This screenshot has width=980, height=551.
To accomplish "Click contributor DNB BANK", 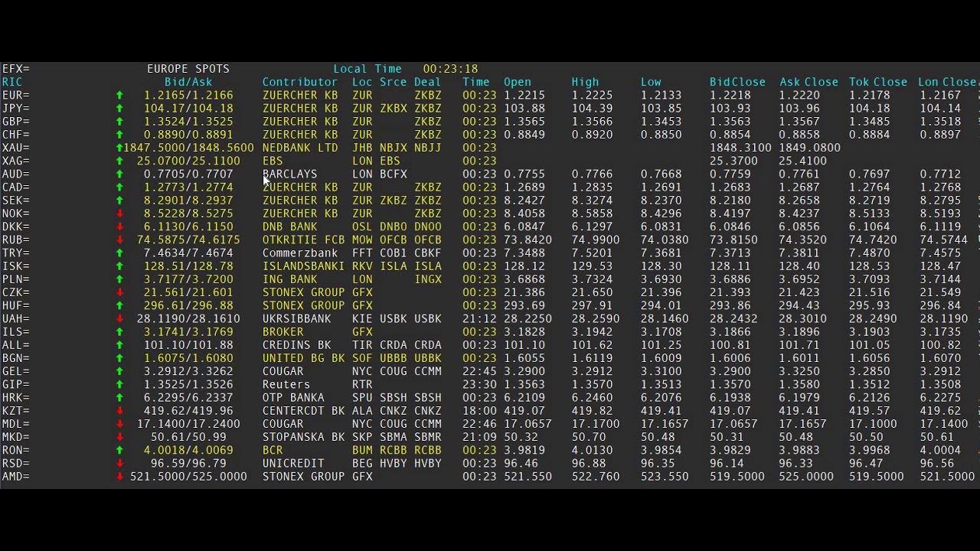I will click(290, 227).
